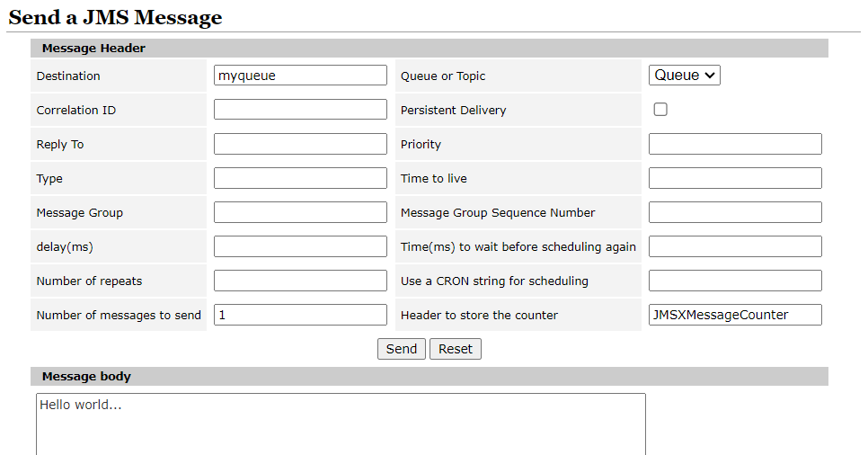Select Time(ms) to wait before scheduling field
The width and height of the screenshot is (868, 455).
click(735, 246)
